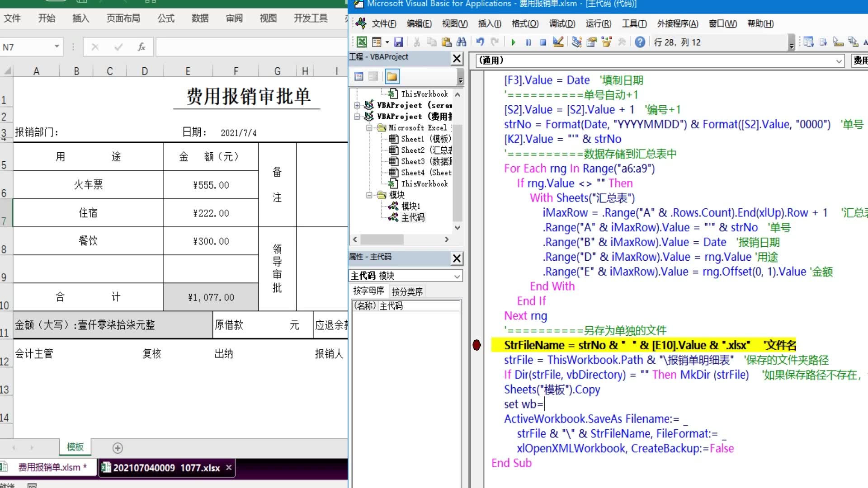Click the List Constants edit toolbar icon
The image size is (868, 488).
click(823, 42)
